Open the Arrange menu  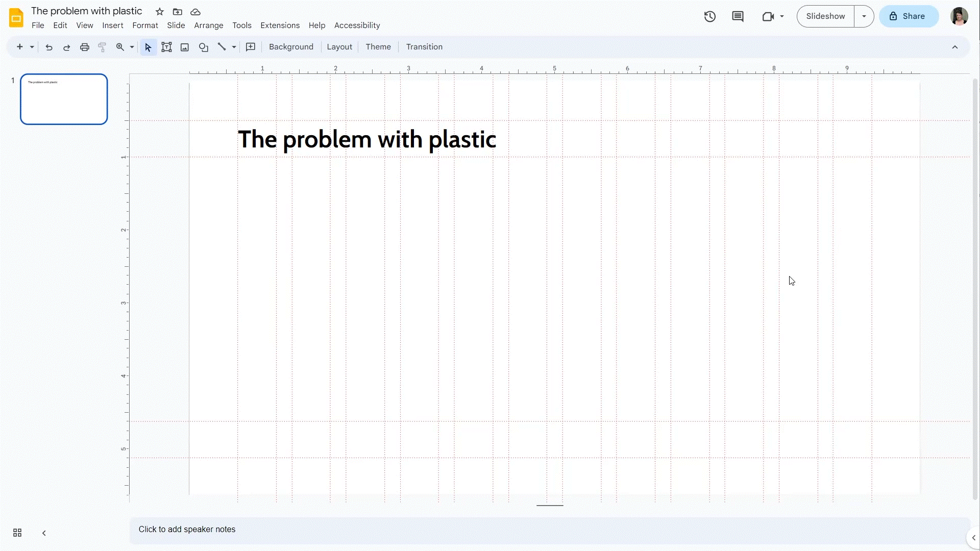pos(209,25)
